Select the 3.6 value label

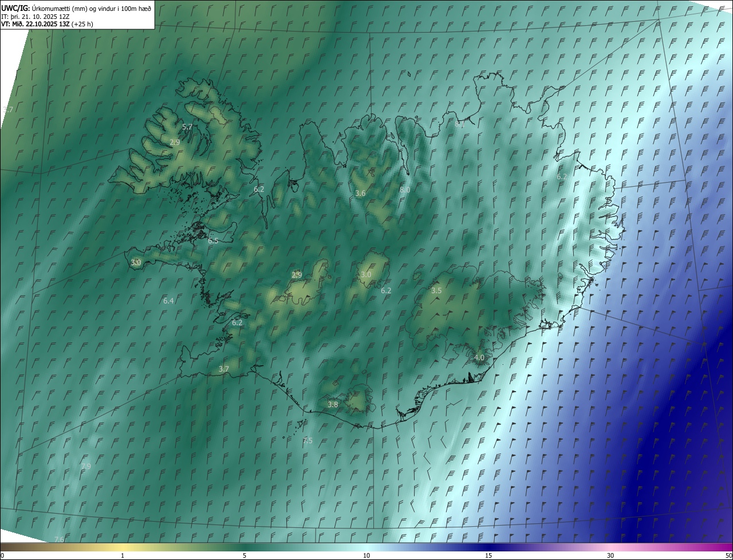360,194
